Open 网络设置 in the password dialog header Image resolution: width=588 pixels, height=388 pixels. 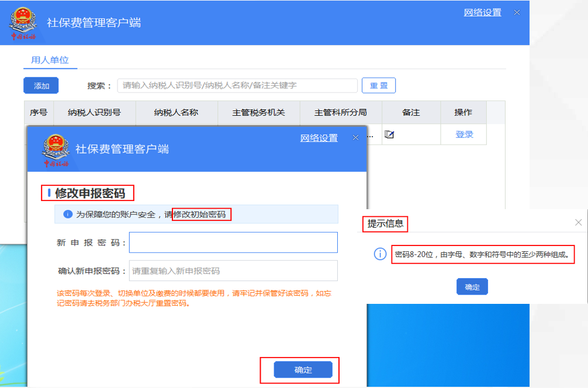(319, 138)
